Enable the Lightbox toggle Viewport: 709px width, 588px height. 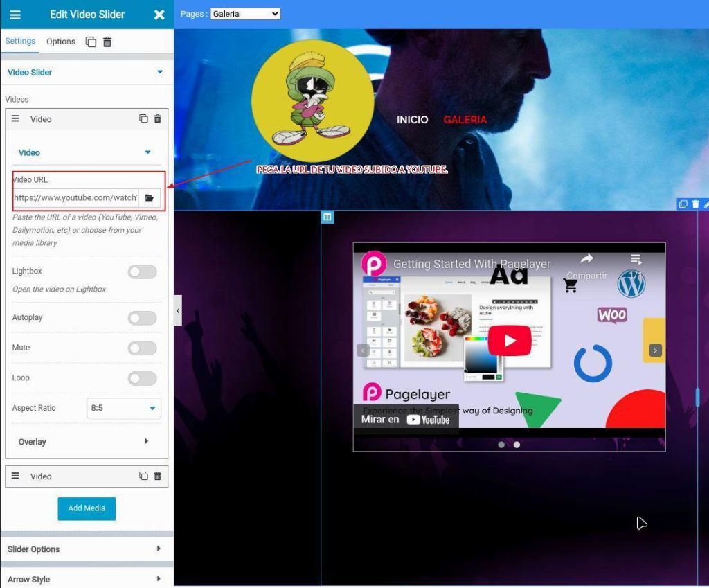pyautogui.click(x=142, y=271)
